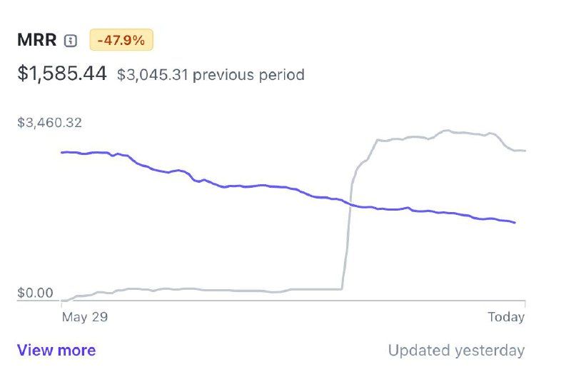The height and width of the screenshot is (392, 571).
Task: Click the purple line's starting point at left
Action: [62, 152]
